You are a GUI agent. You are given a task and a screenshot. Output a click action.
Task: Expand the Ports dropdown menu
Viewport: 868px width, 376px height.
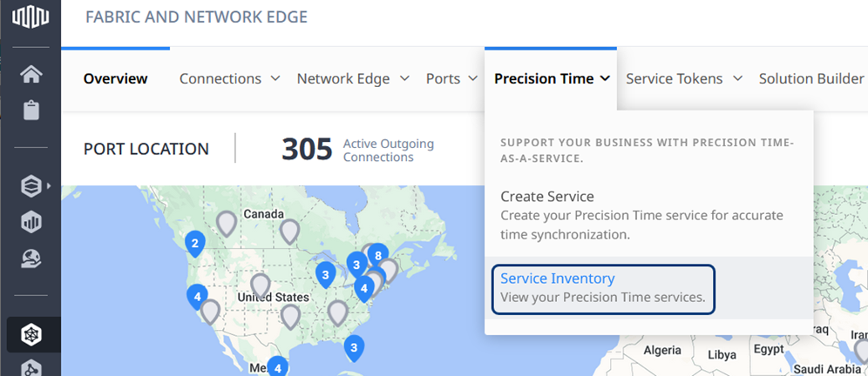[x=451, y=78]
